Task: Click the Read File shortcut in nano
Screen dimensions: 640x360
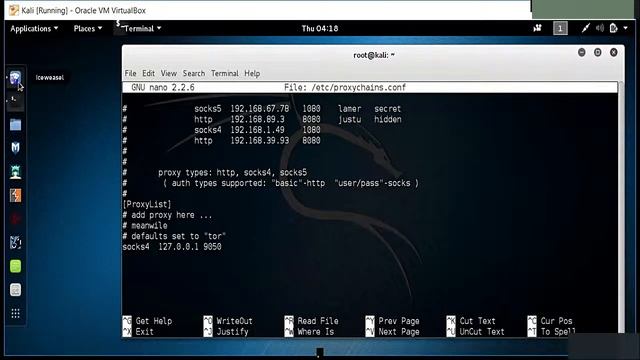Action: pyautogui.click(x=311, y=321)
